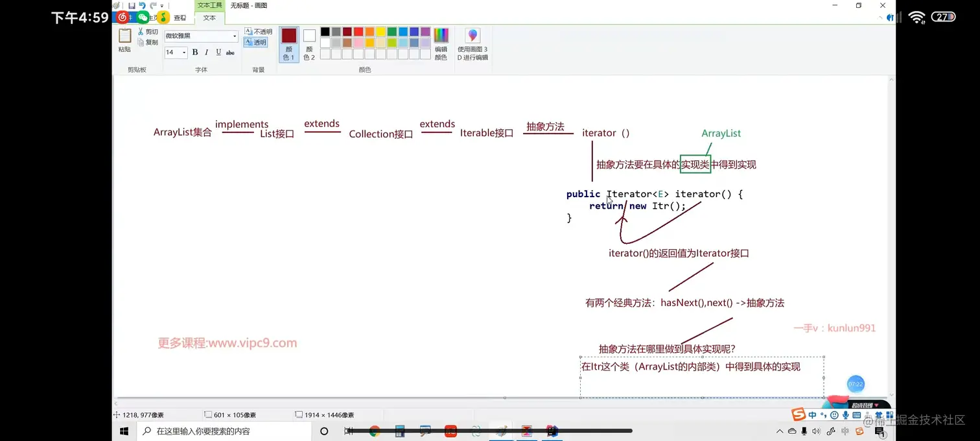Switch to the 文本 ribbon tab
980x441 pixels.
pyautogui.click(x=209, y=18)
